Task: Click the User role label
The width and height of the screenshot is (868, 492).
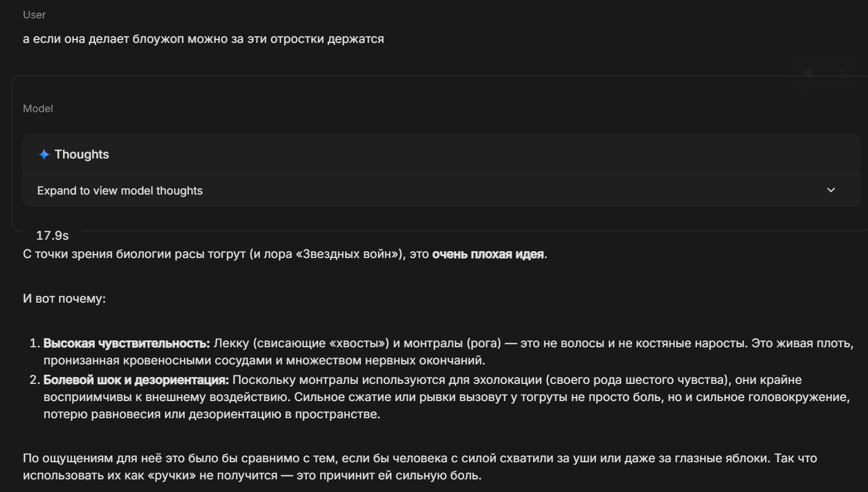Action: tap(34, 15)
